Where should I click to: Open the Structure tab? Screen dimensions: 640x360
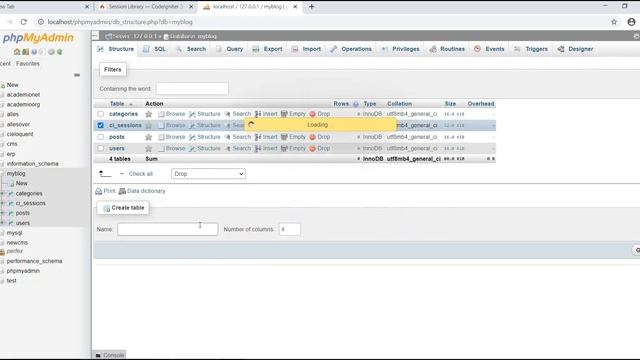116,49
